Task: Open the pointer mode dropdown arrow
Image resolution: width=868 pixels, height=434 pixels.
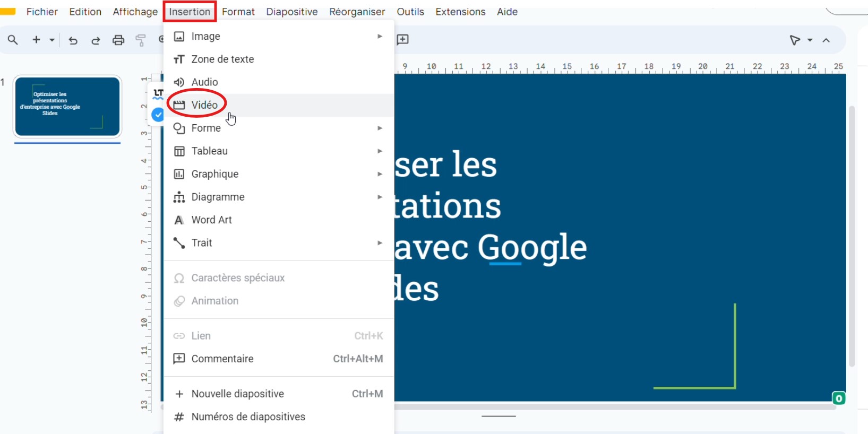Action: point(810,40)
